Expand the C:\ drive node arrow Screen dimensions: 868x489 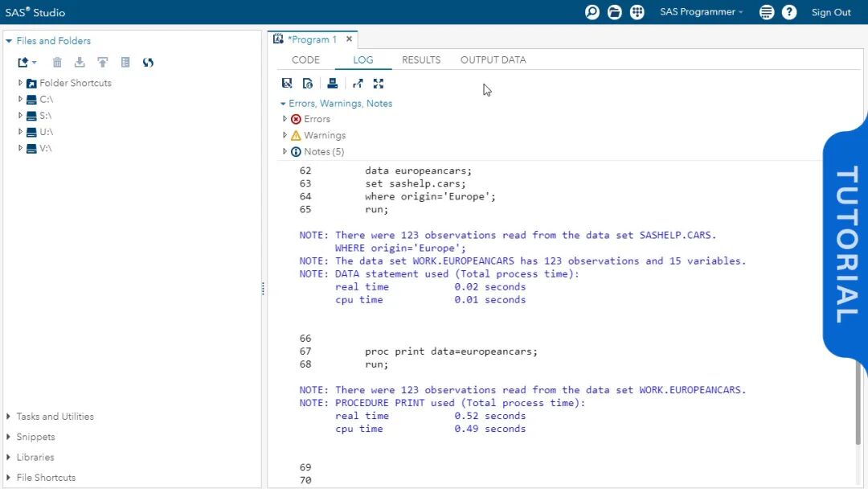(20, 99)
